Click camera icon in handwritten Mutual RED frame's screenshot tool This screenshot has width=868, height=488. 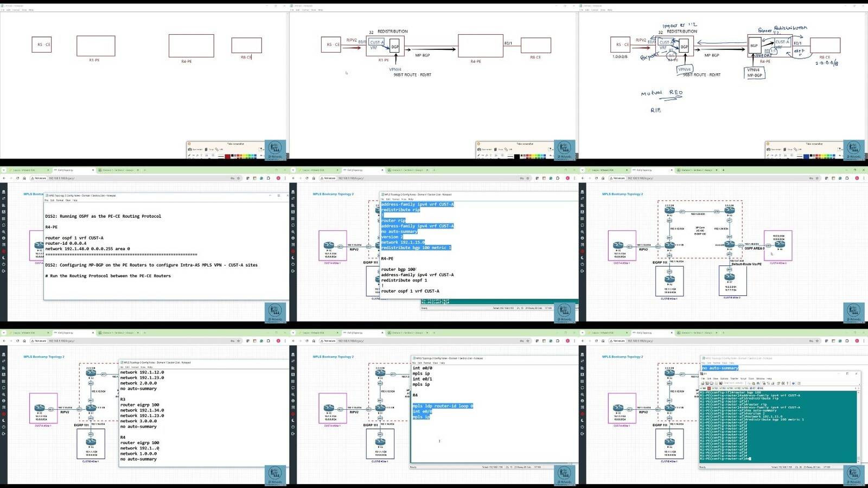[768, 149]
